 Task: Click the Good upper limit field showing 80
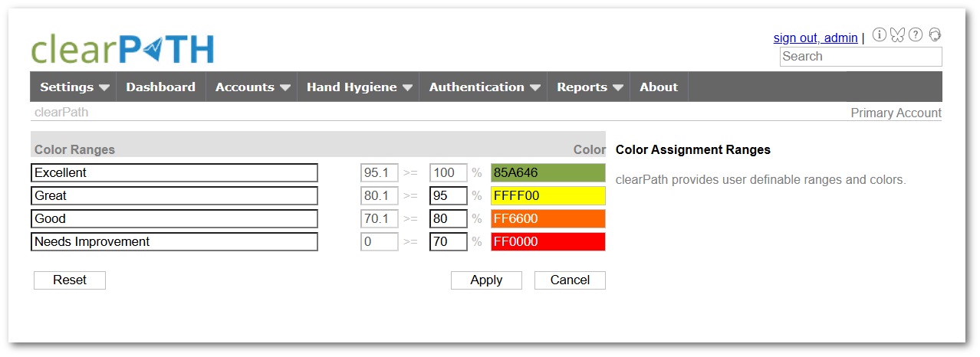click(449, 218)
